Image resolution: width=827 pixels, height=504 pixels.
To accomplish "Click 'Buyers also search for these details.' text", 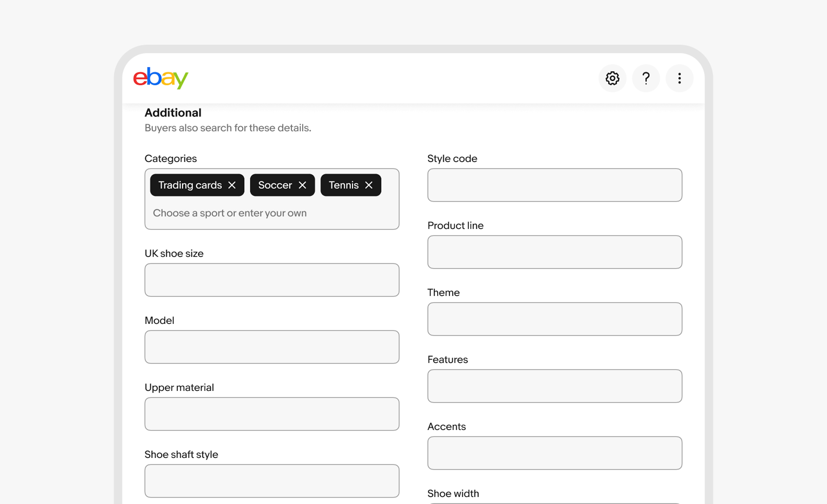I will (228, 128).
